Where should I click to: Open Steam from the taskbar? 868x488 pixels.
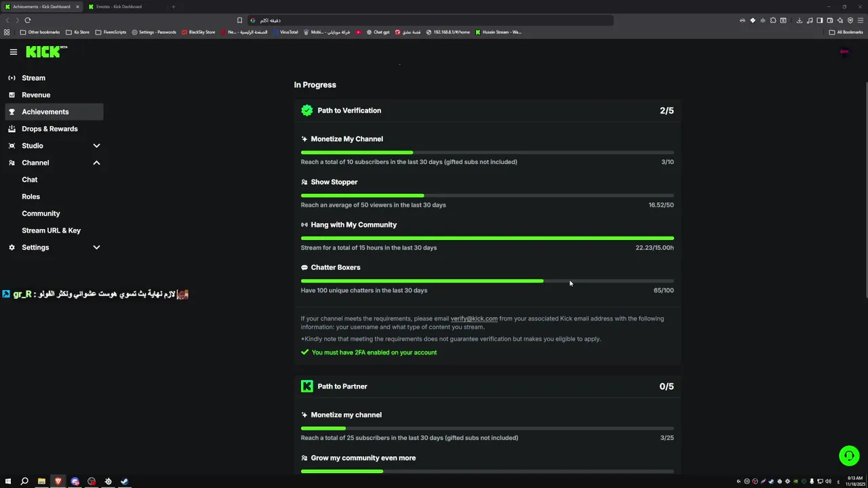click(125, 481)
